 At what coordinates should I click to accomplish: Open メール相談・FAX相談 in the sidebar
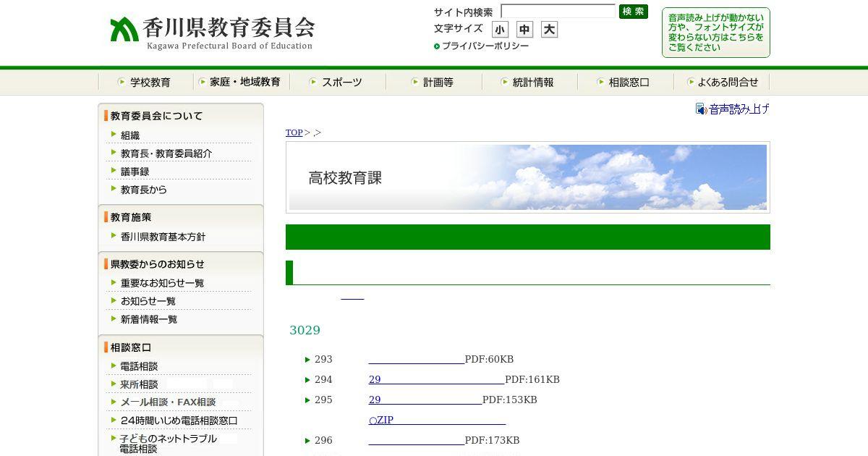point(168,402)
